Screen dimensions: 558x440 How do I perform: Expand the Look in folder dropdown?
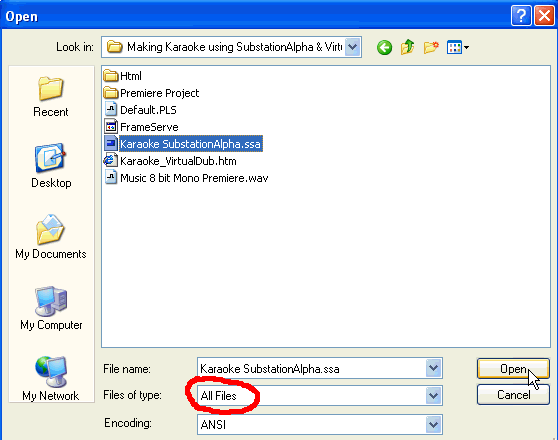(x=352, y=47)
